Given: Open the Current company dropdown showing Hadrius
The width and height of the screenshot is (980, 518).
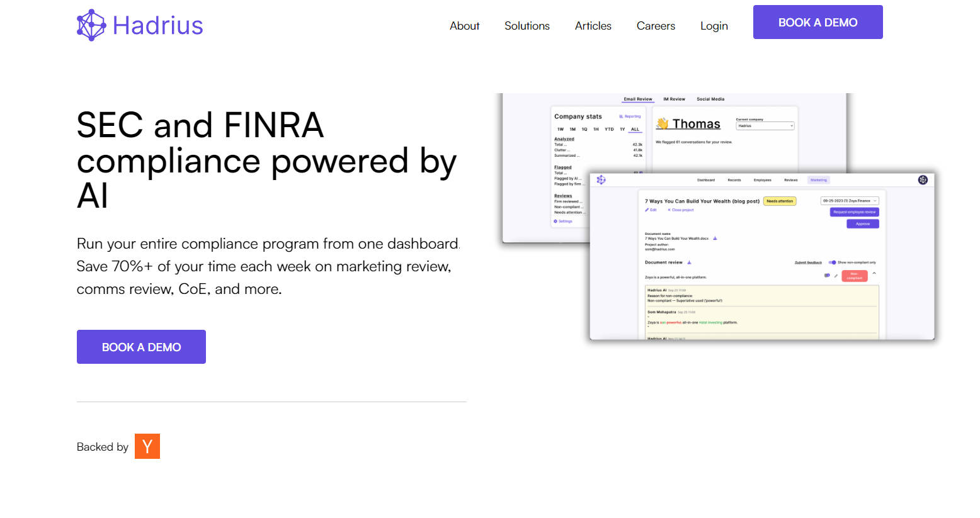Looking at the screenshot, I should (x=765, y=126).
